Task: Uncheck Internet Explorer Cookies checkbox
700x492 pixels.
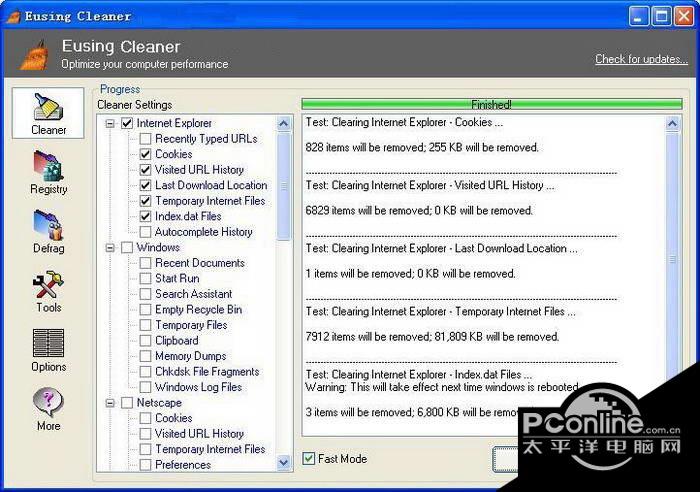Action: point(146,154)
